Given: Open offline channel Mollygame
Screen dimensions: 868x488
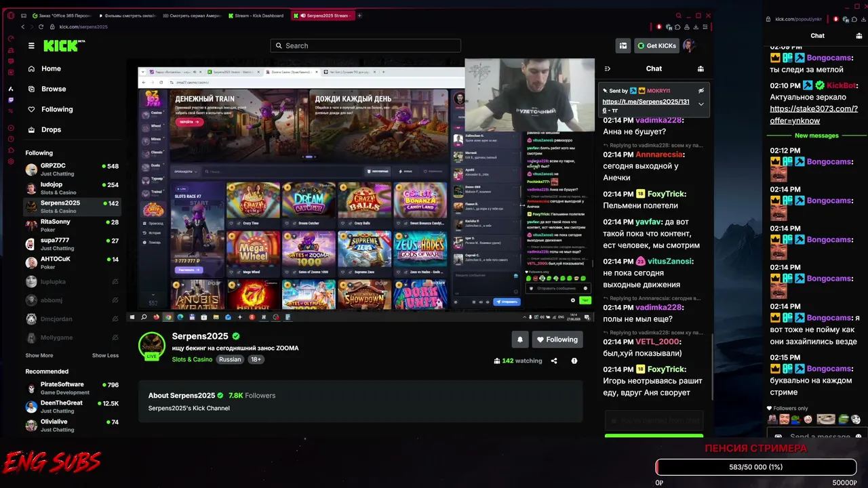Looking at the screenshot, I should (x=73, y=338).
